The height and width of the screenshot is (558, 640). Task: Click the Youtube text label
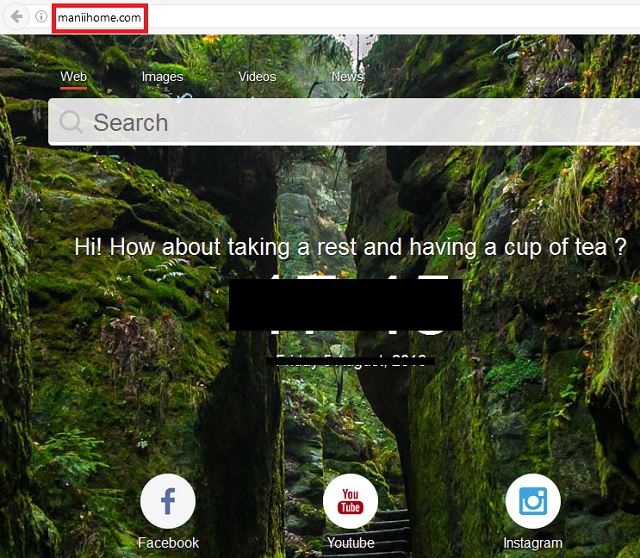coord(351,543)
